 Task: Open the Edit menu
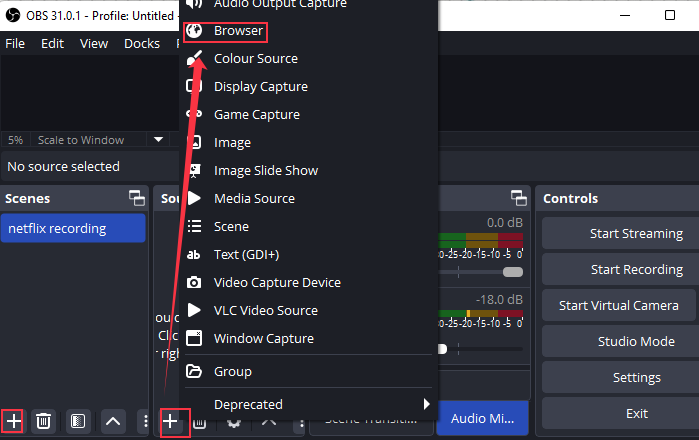click(x=53, y=44)
